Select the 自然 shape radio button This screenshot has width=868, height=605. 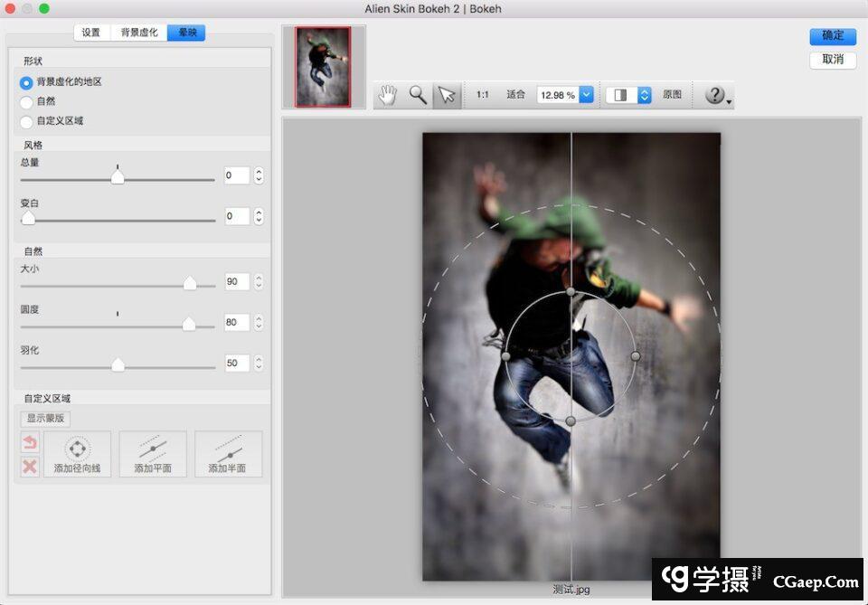27,102
